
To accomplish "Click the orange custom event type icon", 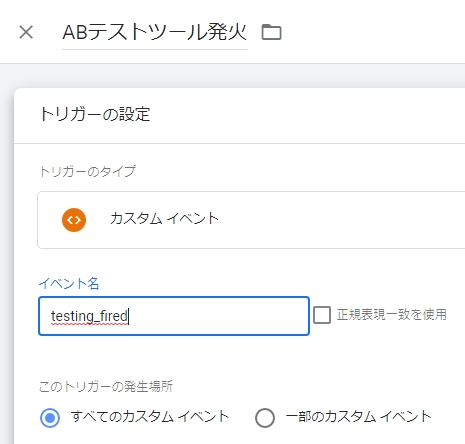I will point(74,220).
